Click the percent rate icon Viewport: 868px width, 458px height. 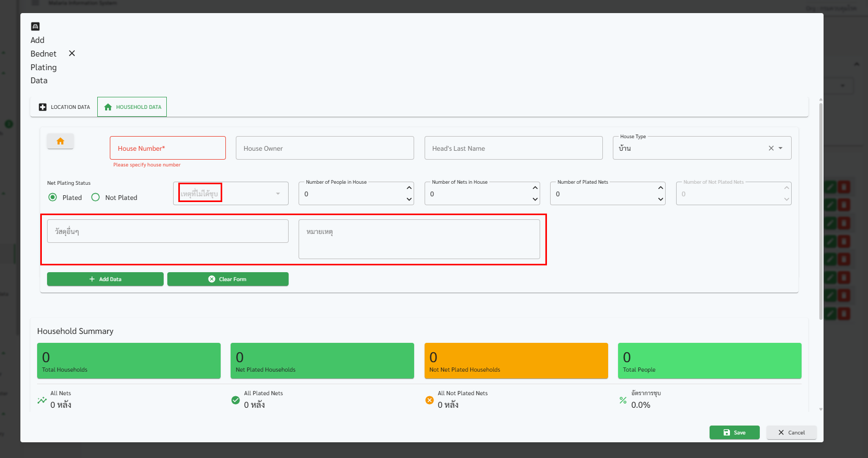click(x=623, y=400)
